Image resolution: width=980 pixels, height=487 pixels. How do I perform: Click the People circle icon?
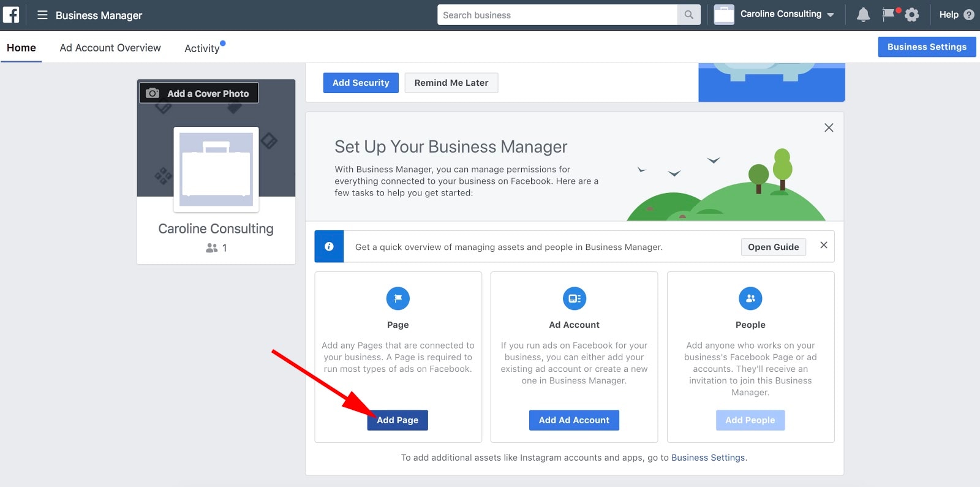750,298
